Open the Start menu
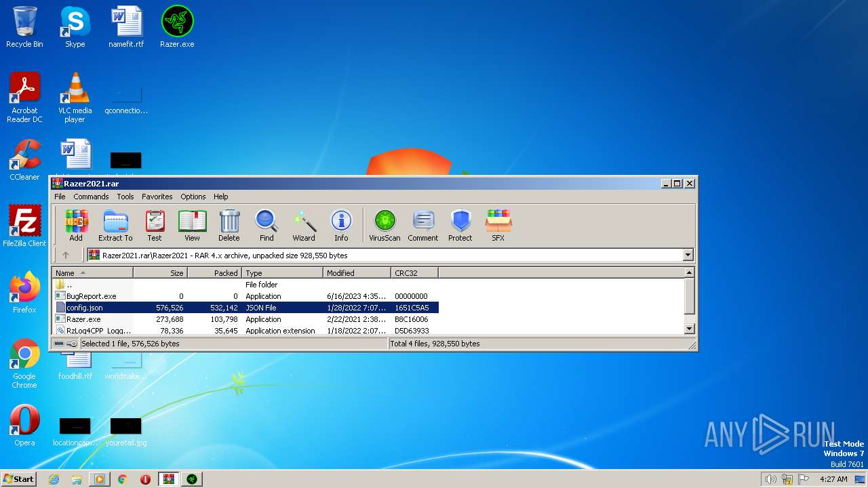This screenshot has height=488, width=868. [19, 479]
